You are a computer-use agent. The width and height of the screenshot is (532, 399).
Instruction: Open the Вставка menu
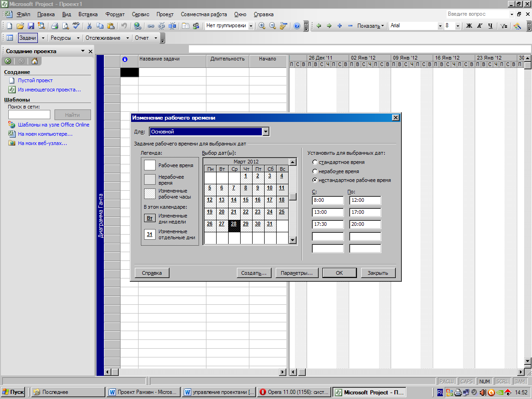coord(88,14)
